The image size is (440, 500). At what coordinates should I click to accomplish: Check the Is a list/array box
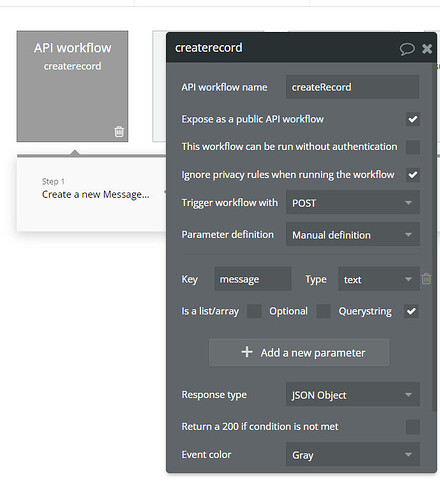[254, 311]
